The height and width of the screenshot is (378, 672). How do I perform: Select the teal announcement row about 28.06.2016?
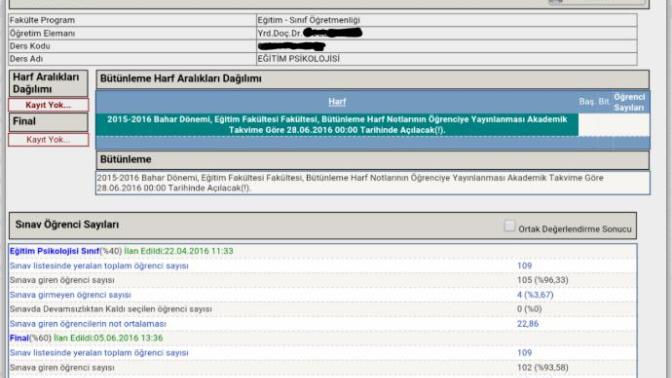point(337,125)
